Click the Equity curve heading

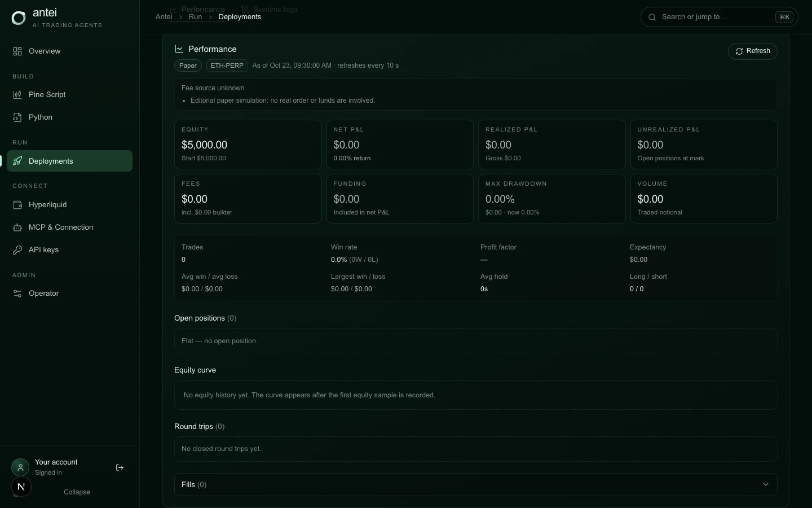coord(195,370)
